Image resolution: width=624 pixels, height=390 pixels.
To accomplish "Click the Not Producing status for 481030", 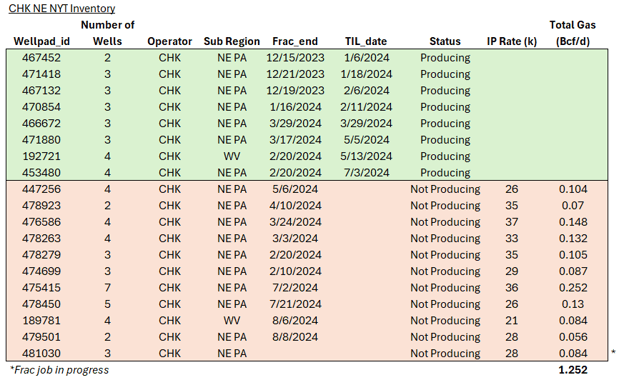I will point(445,353).
